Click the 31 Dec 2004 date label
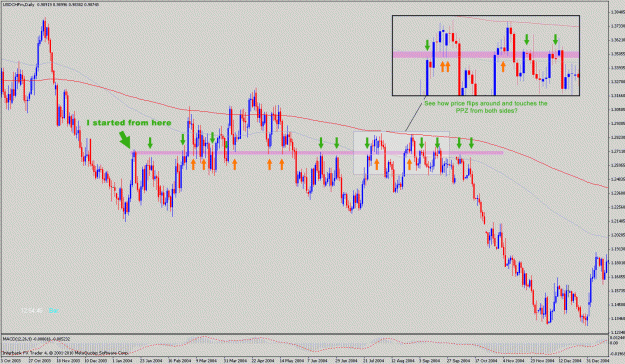The width and height of the screenshot is (625, 364). (x=597, y=360)
